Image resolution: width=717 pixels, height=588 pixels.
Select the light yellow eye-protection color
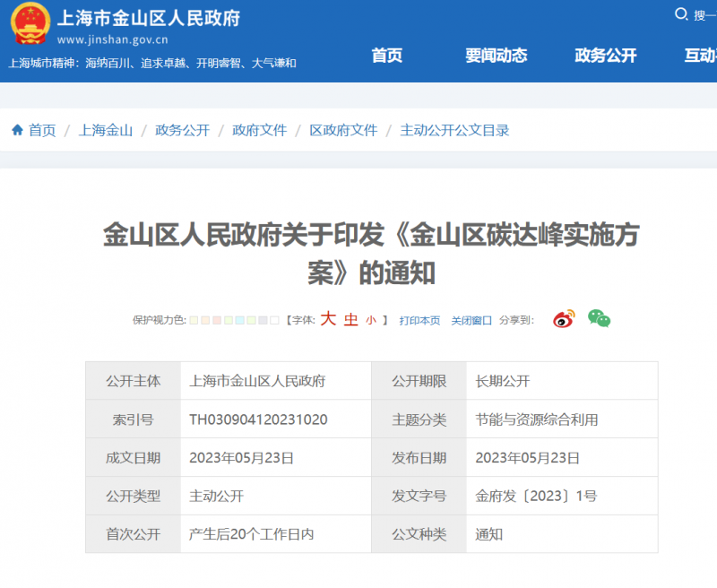(194, 320)
